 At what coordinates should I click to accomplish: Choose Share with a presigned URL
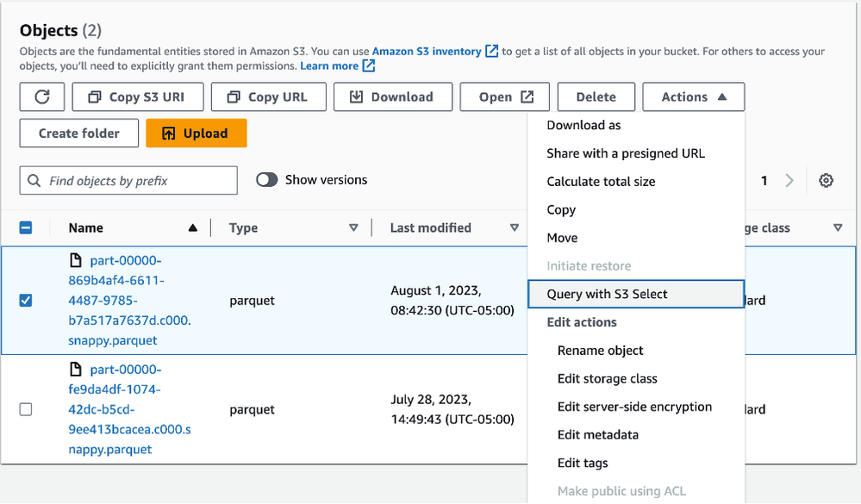click(625, 153)
